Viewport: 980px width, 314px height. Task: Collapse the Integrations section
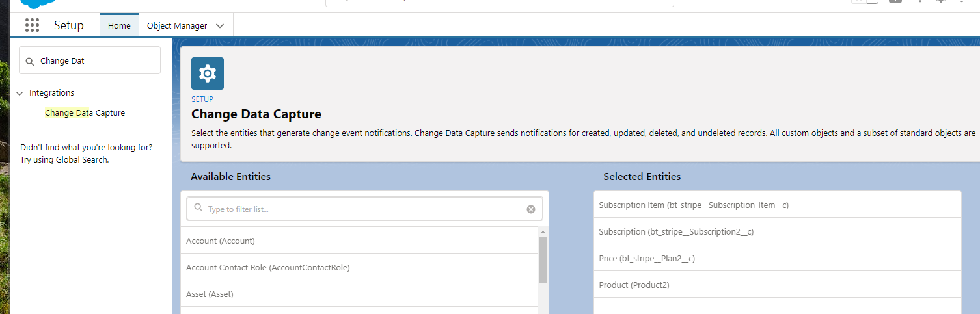(20, 93)
